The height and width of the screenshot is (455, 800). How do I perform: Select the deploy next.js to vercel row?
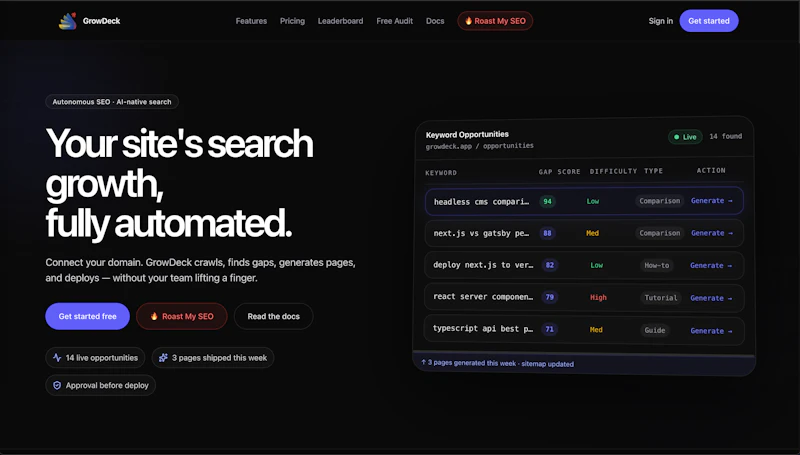(x=584, y=265)
